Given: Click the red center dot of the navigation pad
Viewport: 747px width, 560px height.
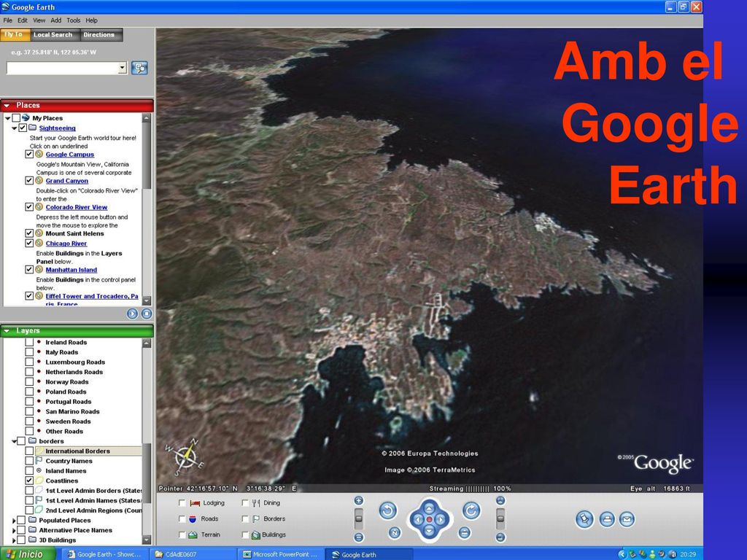Looking at the screenshot, I should pos(429,519).
